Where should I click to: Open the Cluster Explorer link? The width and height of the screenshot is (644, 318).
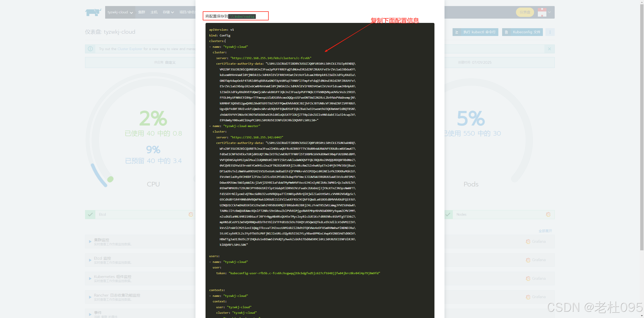[x=130, y=49]
